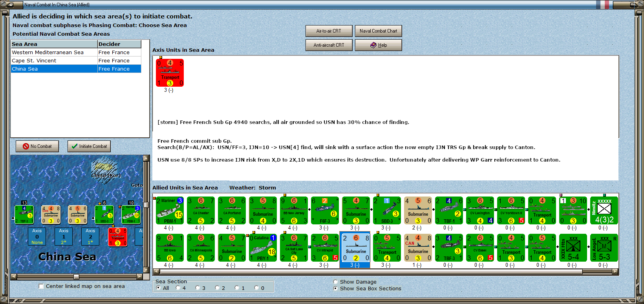Click the No Combat button

click(37, 146)
